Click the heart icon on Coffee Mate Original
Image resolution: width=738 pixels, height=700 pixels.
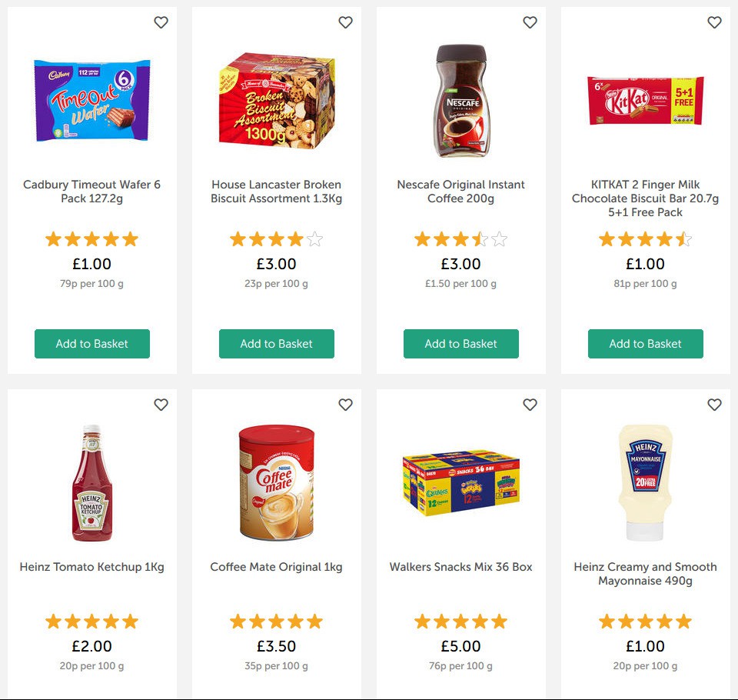tap(346, 404)
